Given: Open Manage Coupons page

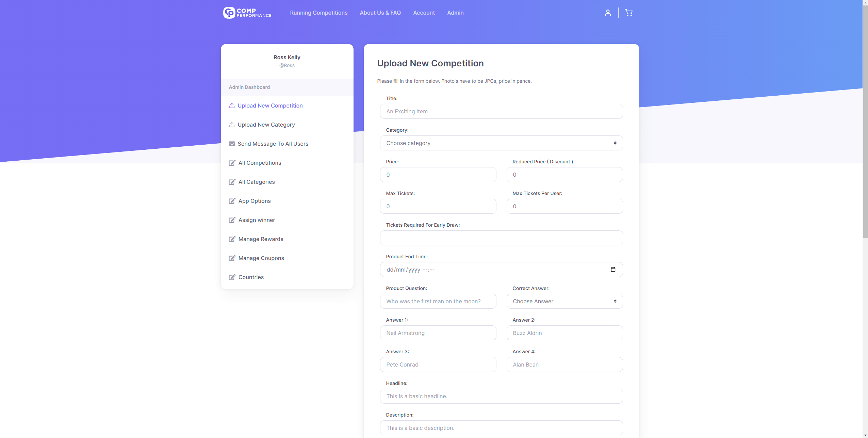Looking at the screenshot, I should tap(261, 258).
